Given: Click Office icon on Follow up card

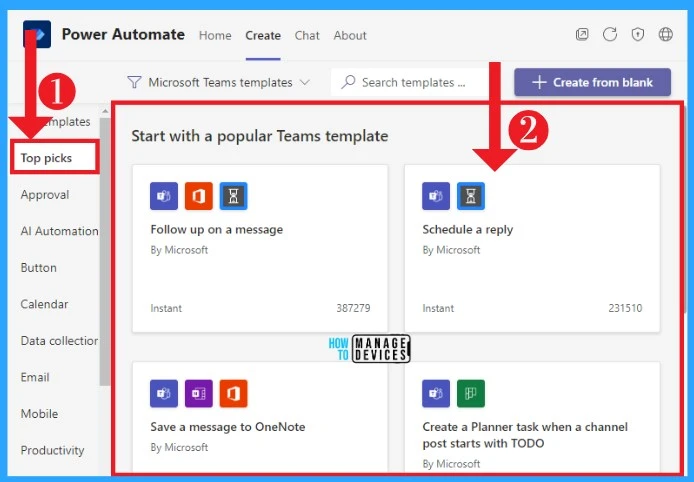Looking at the screenshot, I should point(199,196).
